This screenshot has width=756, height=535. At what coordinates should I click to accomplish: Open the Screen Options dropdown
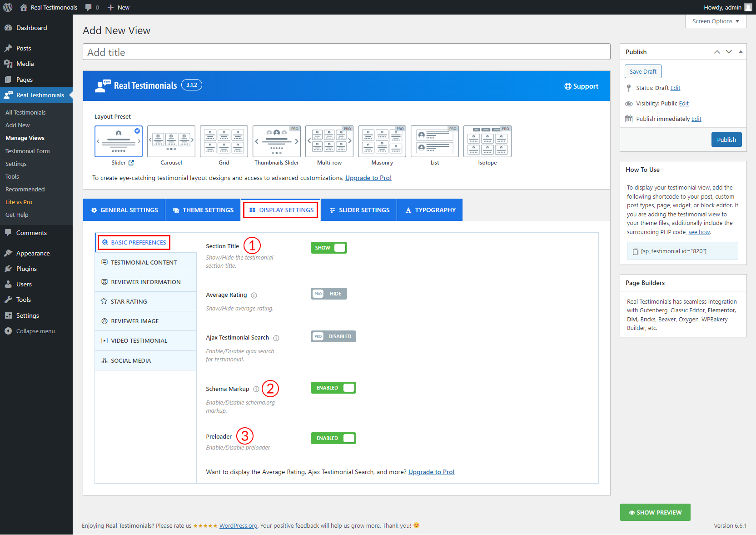[x=716, y=21]
